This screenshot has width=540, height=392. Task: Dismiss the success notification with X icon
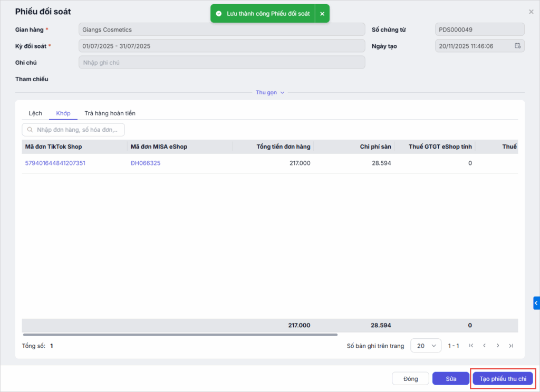pyautogui.click(x=322, y=14)
